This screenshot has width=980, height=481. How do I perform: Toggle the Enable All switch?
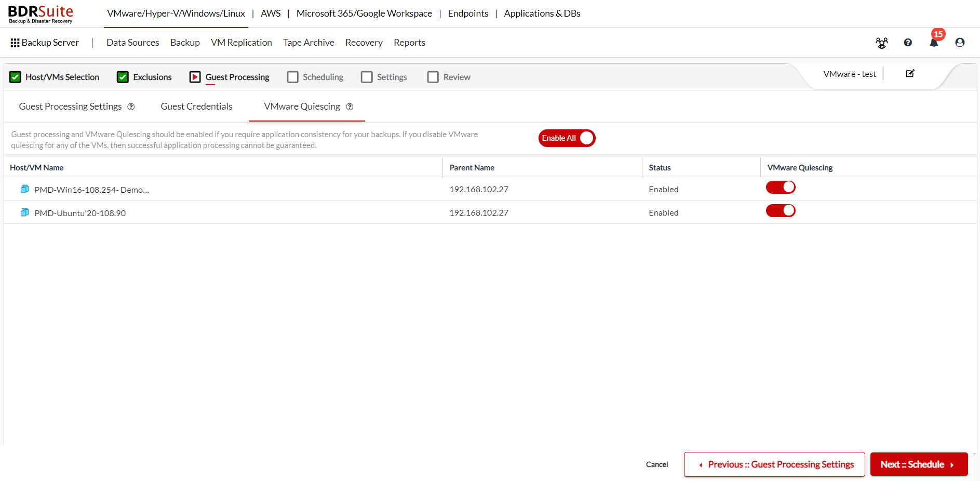tap(567, 138)
